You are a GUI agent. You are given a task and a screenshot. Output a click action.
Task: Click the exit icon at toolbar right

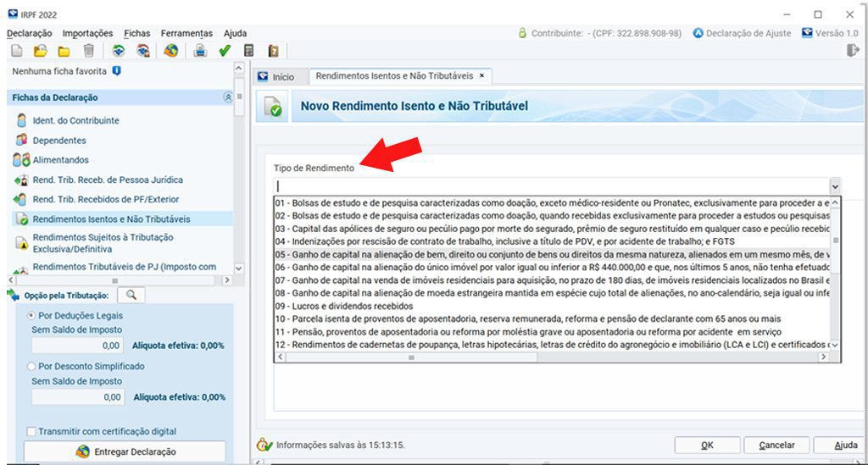point(853,50)
